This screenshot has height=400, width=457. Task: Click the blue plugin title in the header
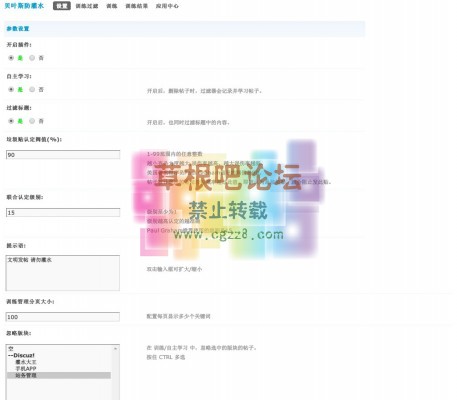(24, 6)
